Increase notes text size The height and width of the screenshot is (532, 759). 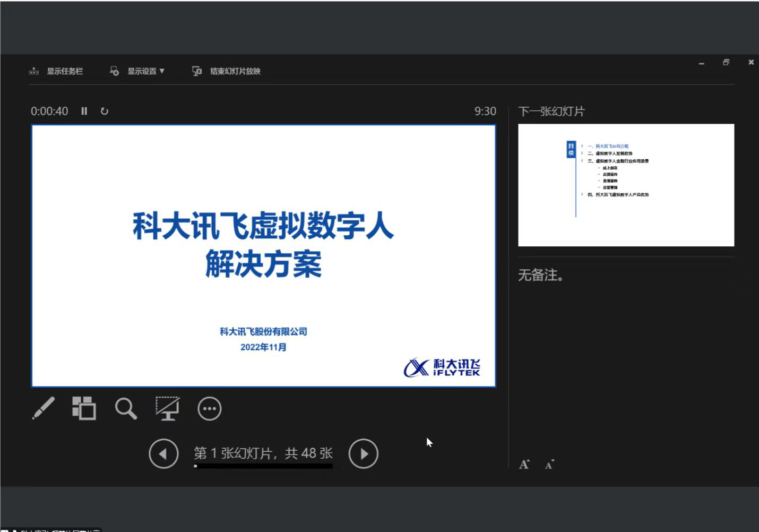point(524,465)
